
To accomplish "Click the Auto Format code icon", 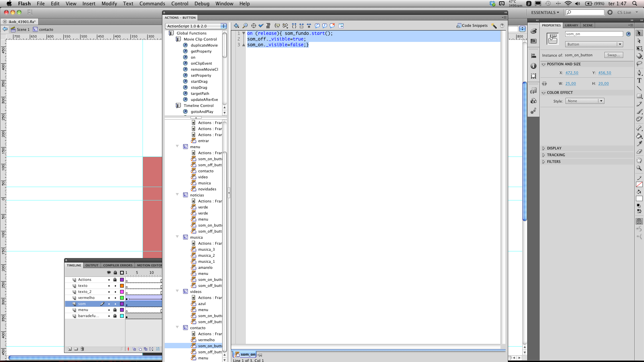I will pyautogui.click(x=268, y=25).
